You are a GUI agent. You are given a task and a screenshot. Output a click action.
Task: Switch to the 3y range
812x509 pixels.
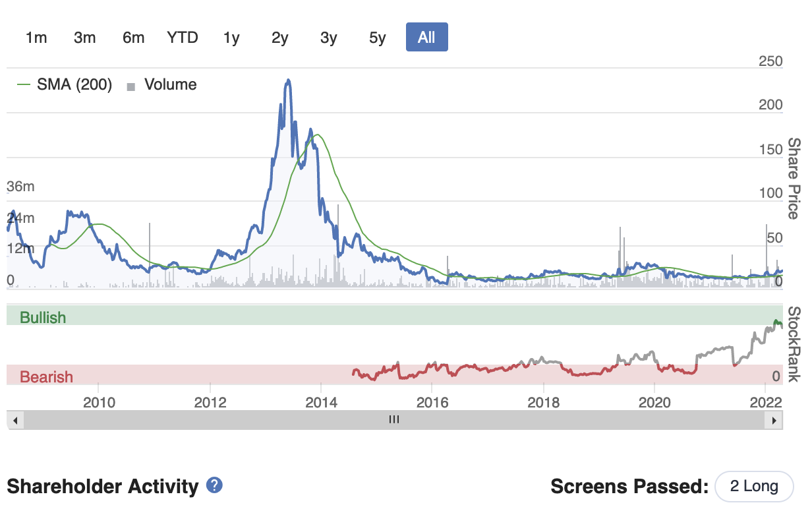pos(329,38)
